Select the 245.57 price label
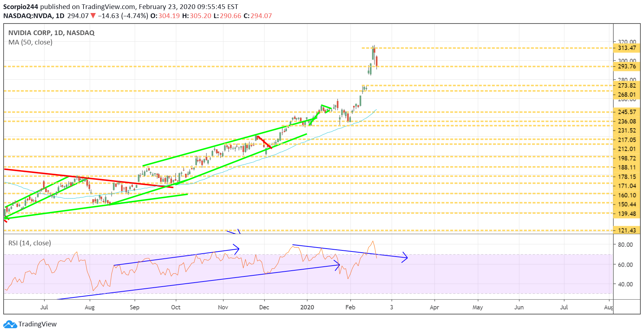Viewport: 644px width, 334px height. point(627,112)
